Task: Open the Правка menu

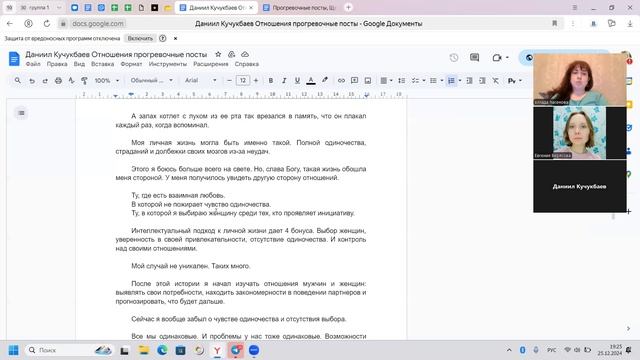Action: pos(57,64)
